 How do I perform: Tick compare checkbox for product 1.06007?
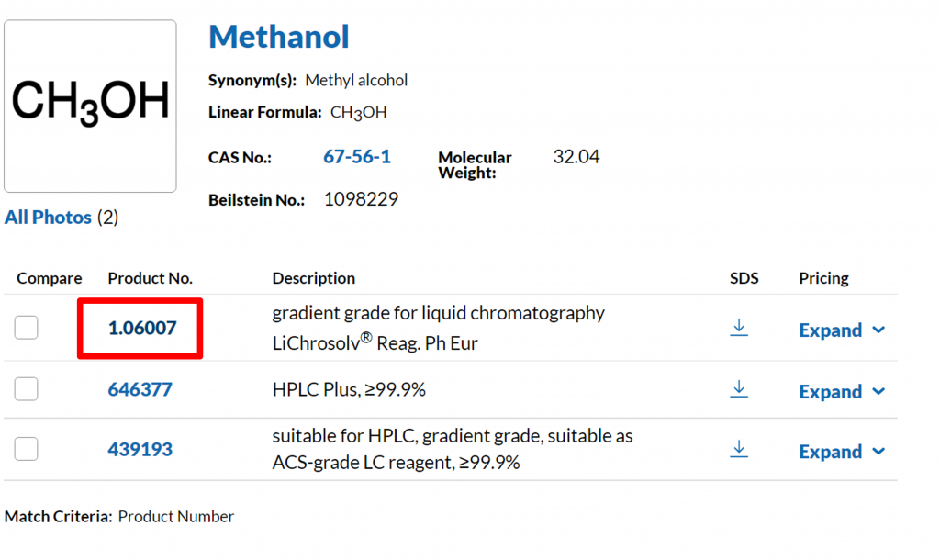pos(27,328)
